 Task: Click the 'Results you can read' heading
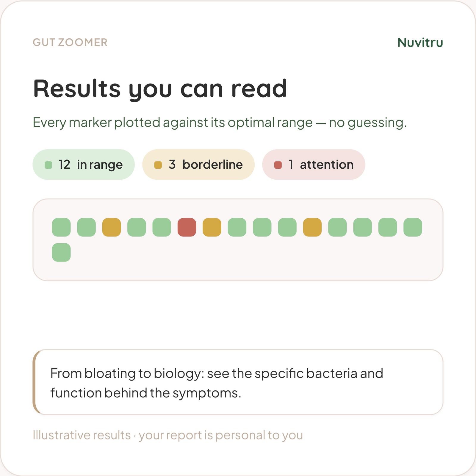pyautogui.click(x=160, y=89)
